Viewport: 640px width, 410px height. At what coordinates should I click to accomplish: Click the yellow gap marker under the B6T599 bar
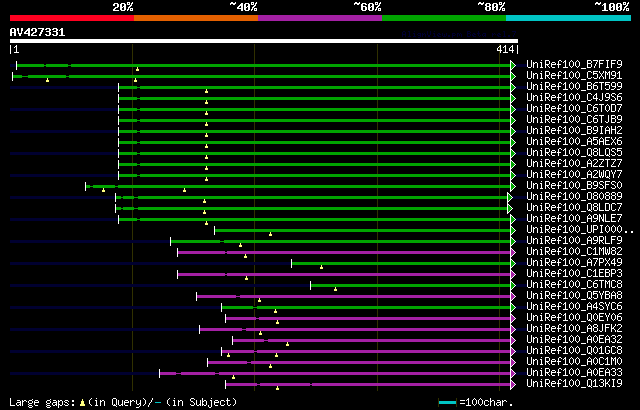pos(207,91)
